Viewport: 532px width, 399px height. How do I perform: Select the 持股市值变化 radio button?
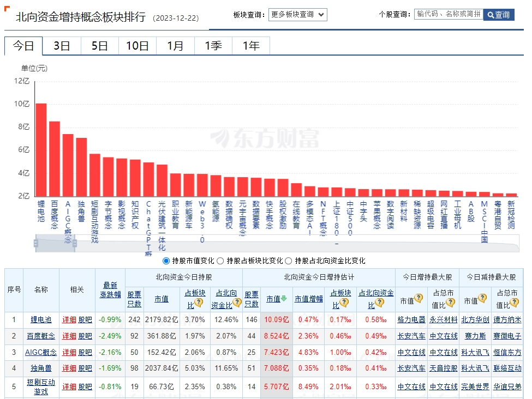pos(166,261)
